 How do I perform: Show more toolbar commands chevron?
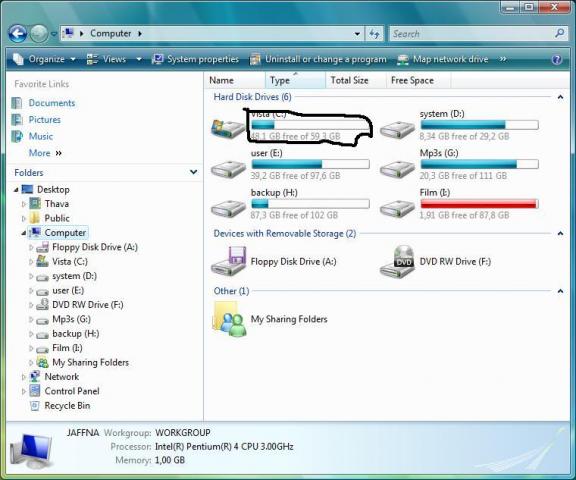(503, 59)
